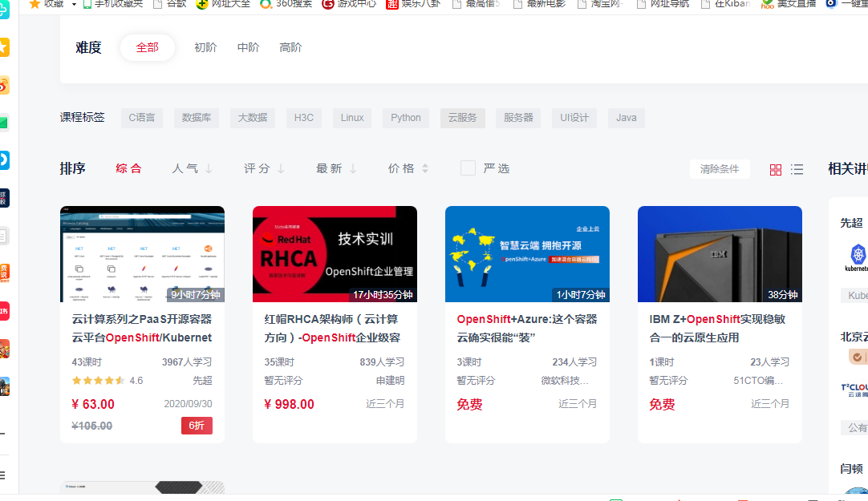Open the orange 贵说 sidebar icon

click(4, 273)
